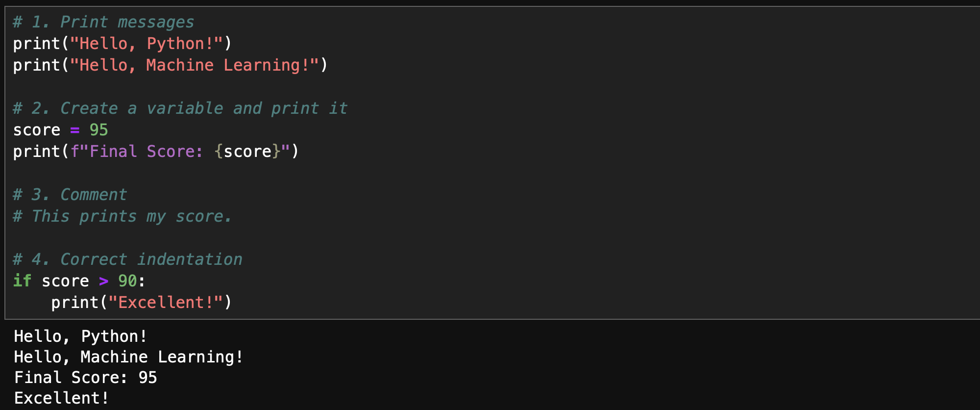This screenshot has width=980, height=410.
Task: Click the number 95 in score assignment
Action: pos(98,130)
